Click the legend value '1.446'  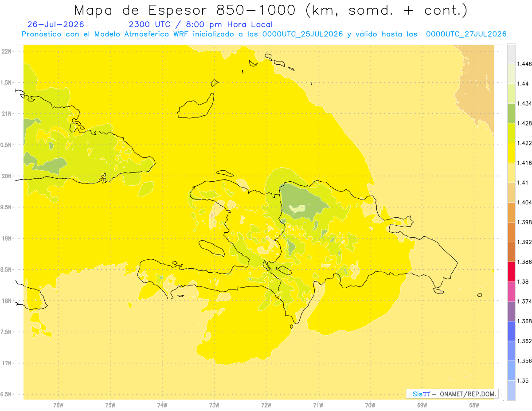[524, 64]
